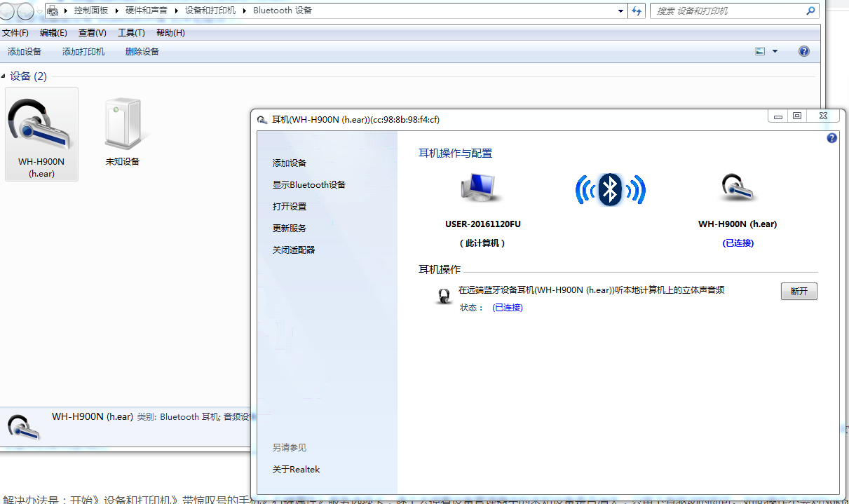Click the 控制面板 breadcrumb segment
Image resolution: width=849 pixels, height=504 pixels.
click(x=91, y=11)
